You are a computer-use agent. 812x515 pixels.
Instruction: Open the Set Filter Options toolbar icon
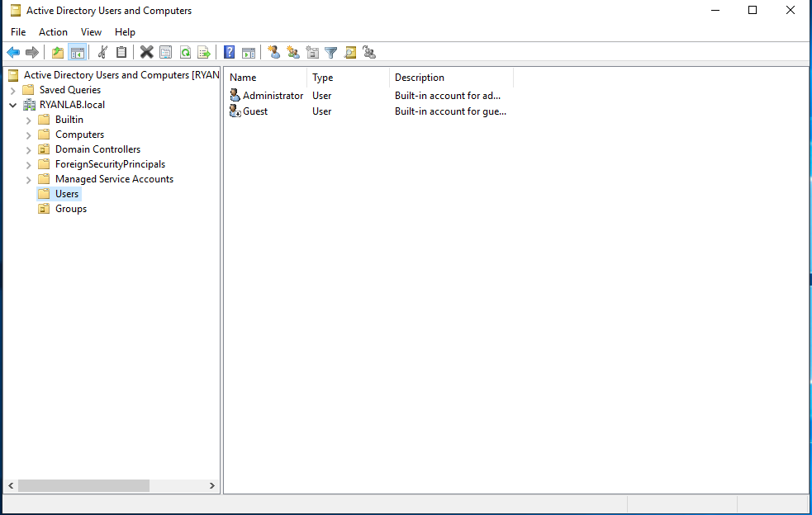[x=330, y=52]
